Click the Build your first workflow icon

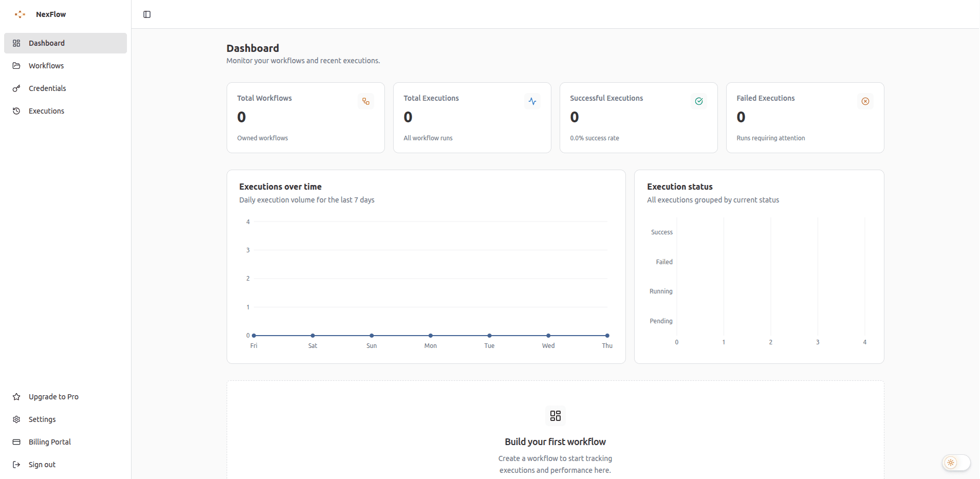[556, 416]
